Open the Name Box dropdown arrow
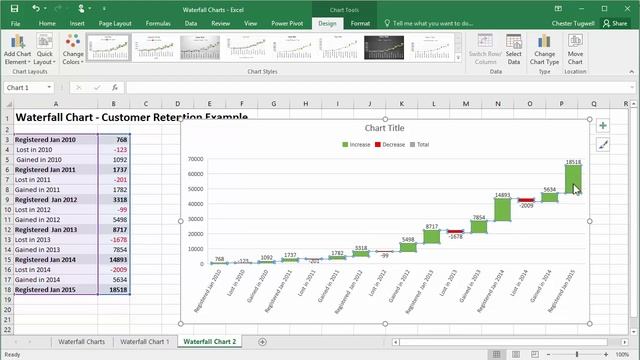The height and width of the screenshot is (360, 640). click(49, 87)
